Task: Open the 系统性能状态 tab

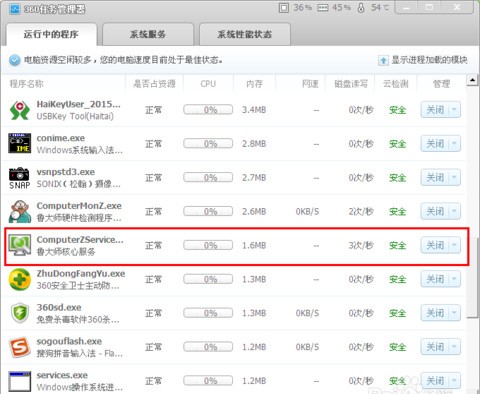Action: [x=244, y=34]
